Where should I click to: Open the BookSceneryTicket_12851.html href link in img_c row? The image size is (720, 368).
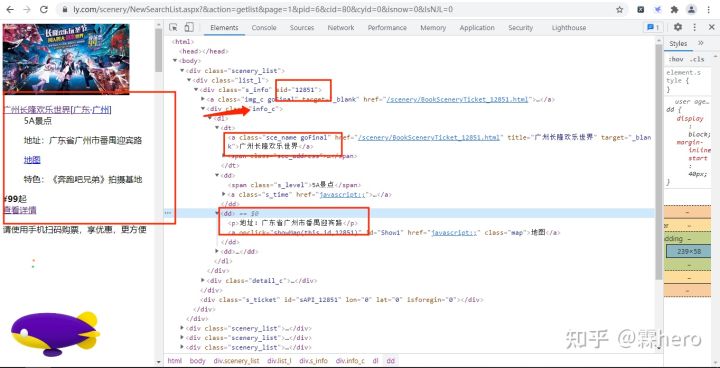457,99
